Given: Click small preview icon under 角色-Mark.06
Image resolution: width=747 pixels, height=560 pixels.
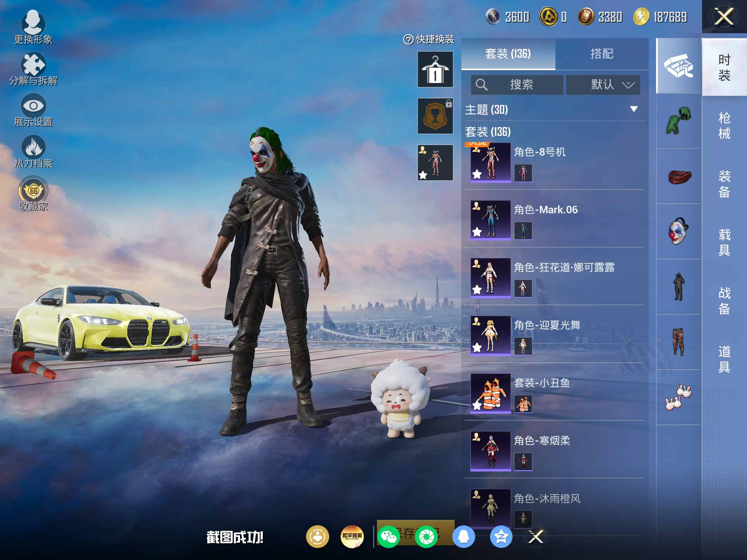Looking at the screenshot, I should [523, 231].
